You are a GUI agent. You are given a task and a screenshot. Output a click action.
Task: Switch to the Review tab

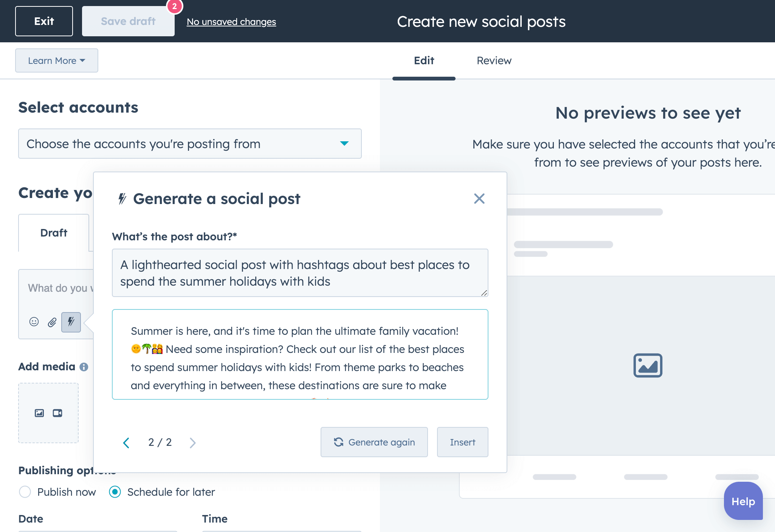coord(494,60)
